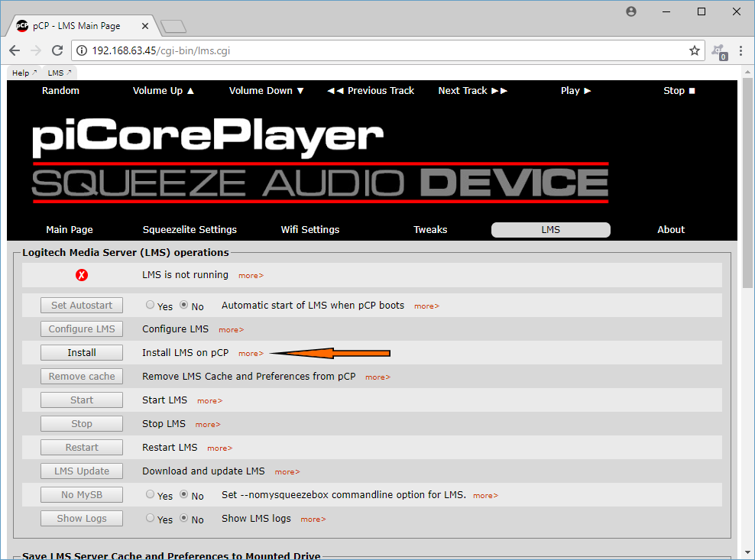
Task: Expand more info for Start LMS
Action: [209, 400]
